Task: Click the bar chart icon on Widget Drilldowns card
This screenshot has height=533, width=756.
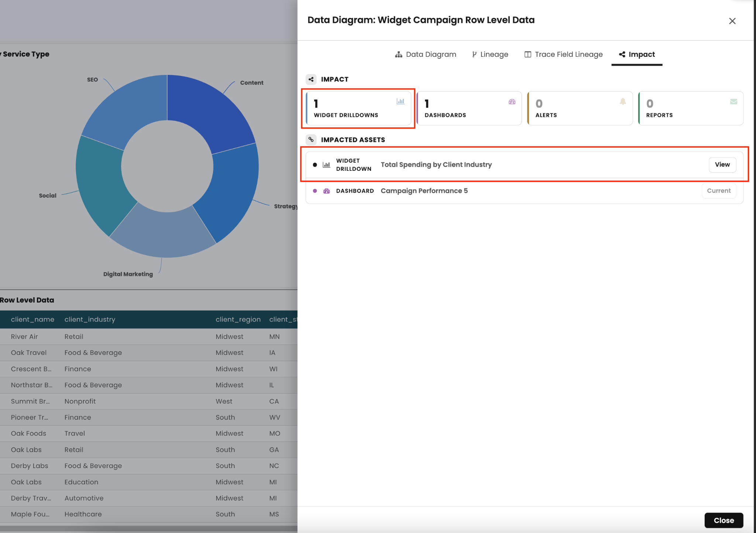Action: coord(401,101)
